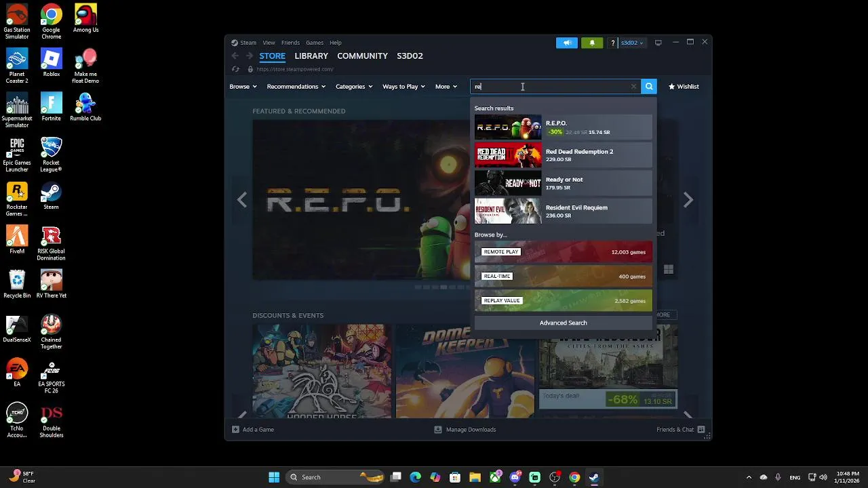The image size is (868, 488).
Task: Reload the store page with refresh icon
Action: 235,69
